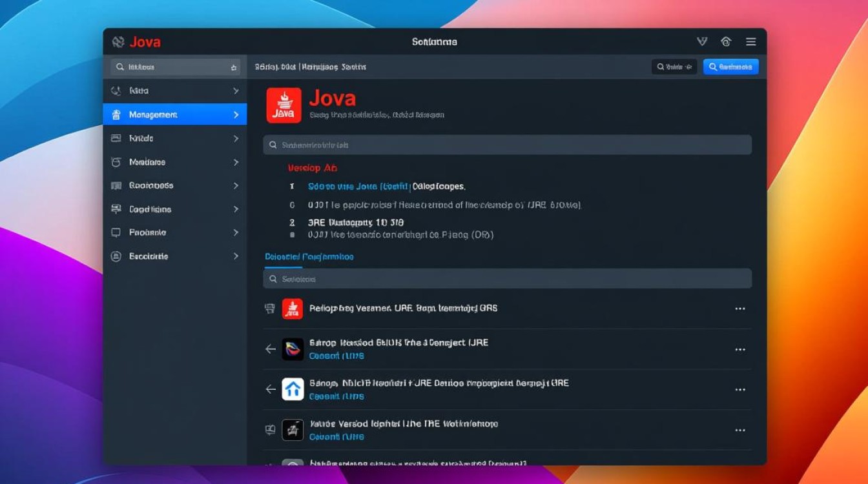
Task: Click the wide search field below the Java header
Action: pos(507,145)
